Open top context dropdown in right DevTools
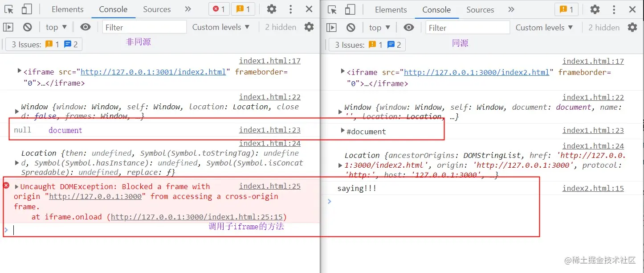This screenshot has height=273, width=644. (x=380, y=28)
